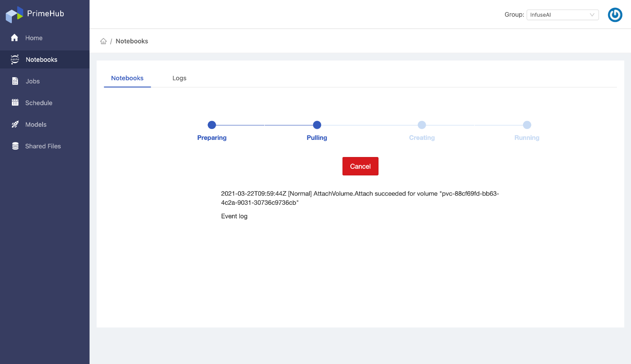Click the Pulling step label
This screenshot has width=631, height=364.
point(317,138)
